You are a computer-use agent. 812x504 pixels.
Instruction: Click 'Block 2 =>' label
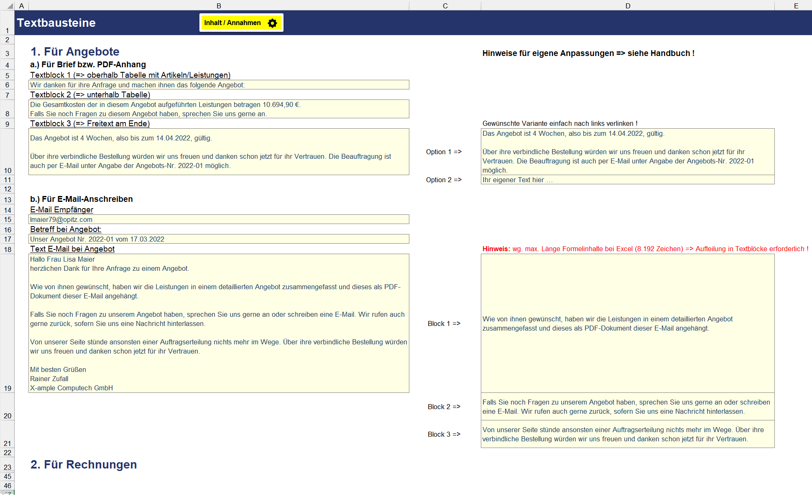point(444,407)
